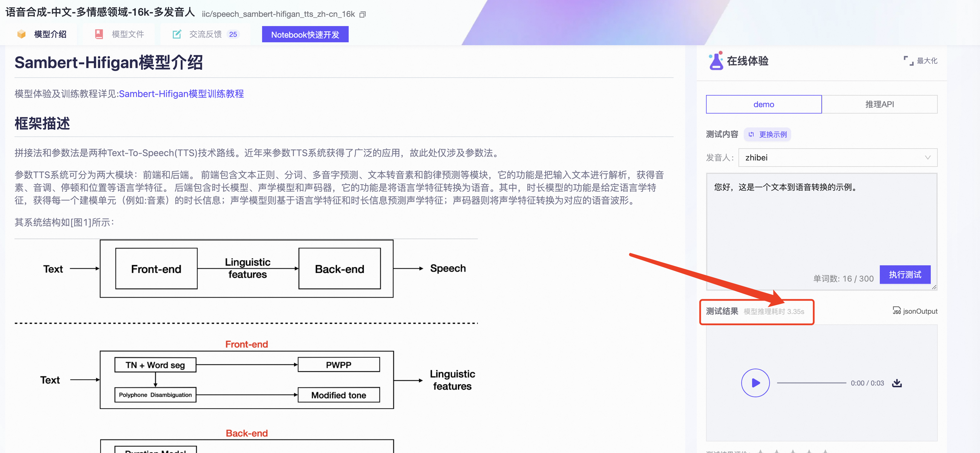
Task: Switch to 推理API tab
Action: coord(879,104)
